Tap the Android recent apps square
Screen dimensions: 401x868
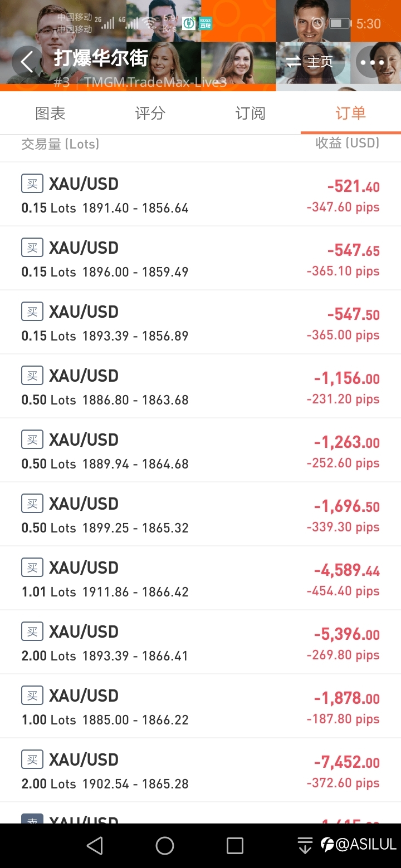pos(235,846)
